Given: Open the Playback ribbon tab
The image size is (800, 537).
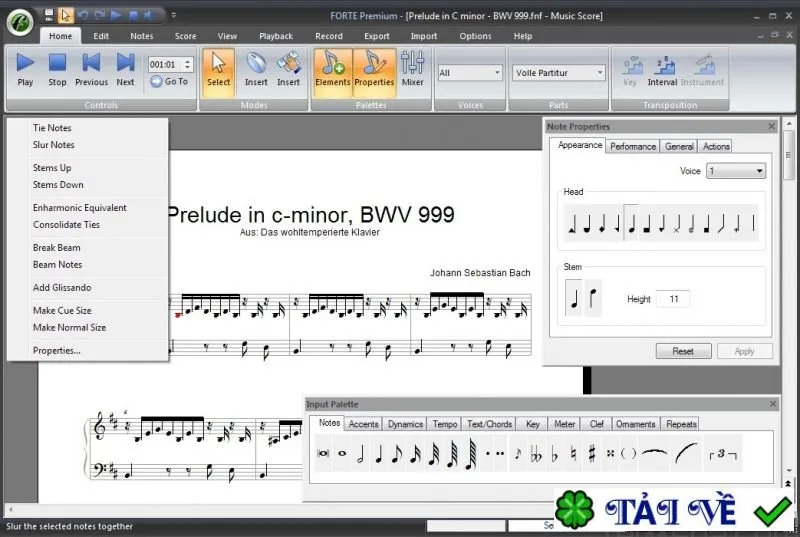Looking at the screenshot, I should (x=276, y=36).
